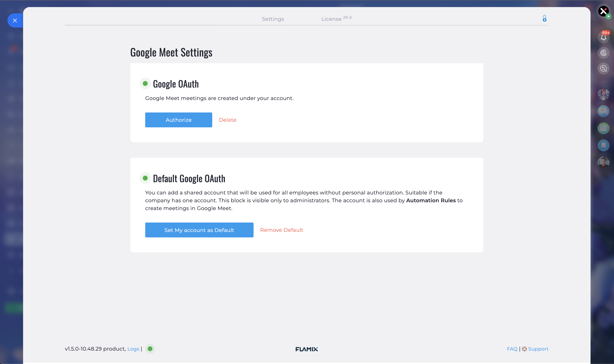The width and height of the screenshot is (614, 364).
Task: Open the red-haired woman avatar chat
Action: pyautogui.click(x=603, y=94)
